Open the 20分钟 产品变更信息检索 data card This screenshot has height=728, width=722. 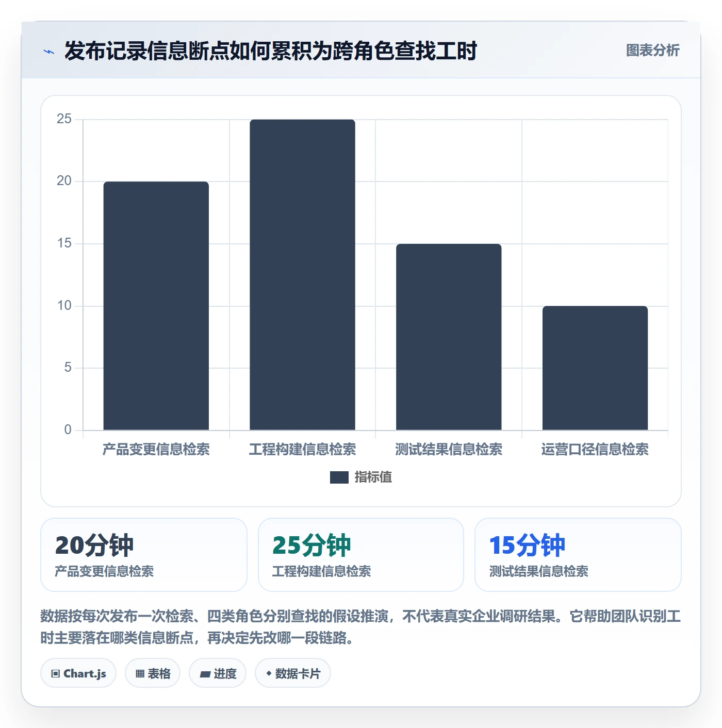tap(144, 555)
